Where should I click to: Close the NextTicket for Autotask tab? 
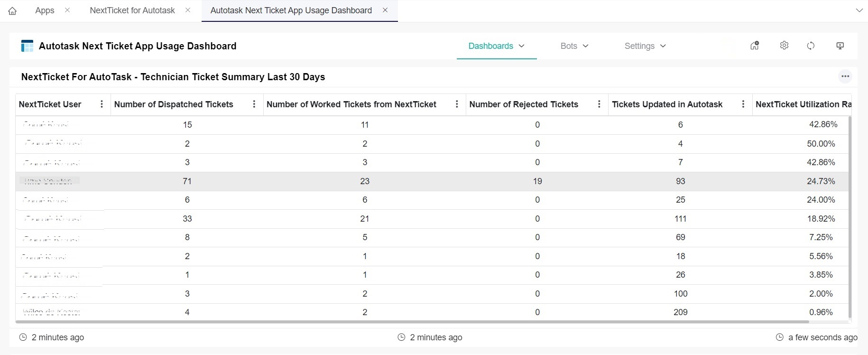[188, 10]
